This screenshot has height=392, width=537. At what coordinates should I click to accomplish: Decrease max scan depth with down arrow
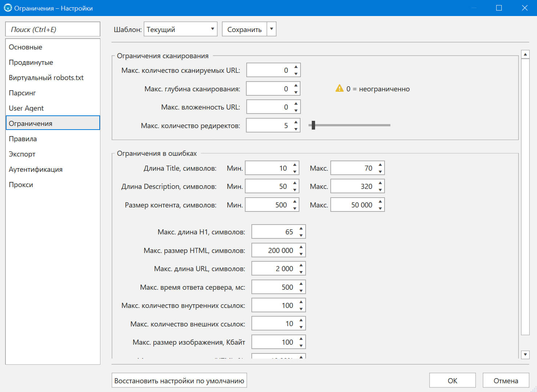click(x=296, y=92)
